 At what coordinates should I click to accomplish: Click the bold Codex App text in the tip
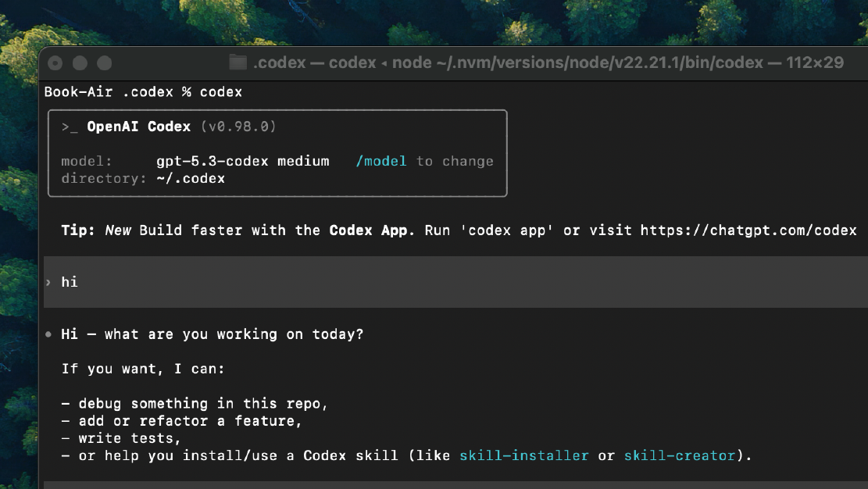pos(372,230)
